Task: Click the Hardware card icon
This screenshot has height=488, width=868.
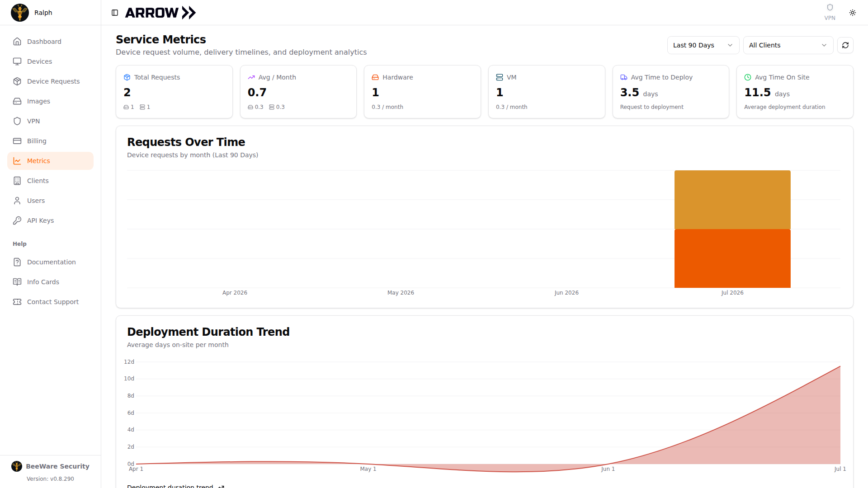Action: [x=375, y=77]
